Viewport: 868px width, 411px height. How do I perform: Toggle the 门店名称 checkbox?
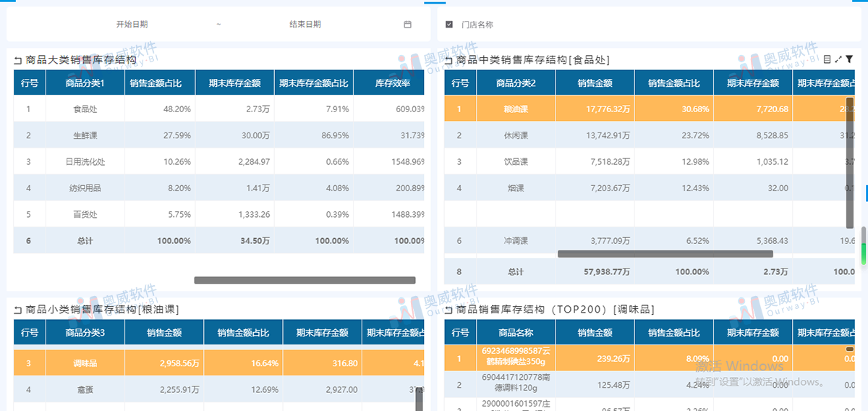pos(449,25)
